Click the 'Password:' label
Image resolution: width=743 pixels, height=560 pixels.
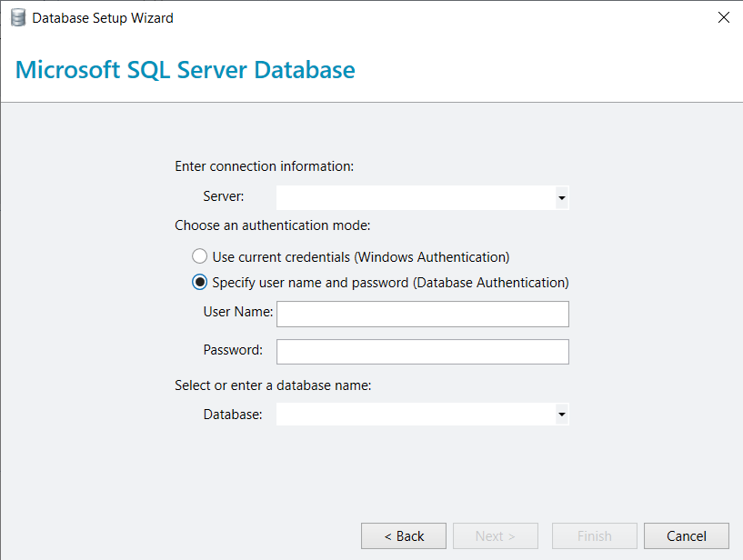coord(233,350)
